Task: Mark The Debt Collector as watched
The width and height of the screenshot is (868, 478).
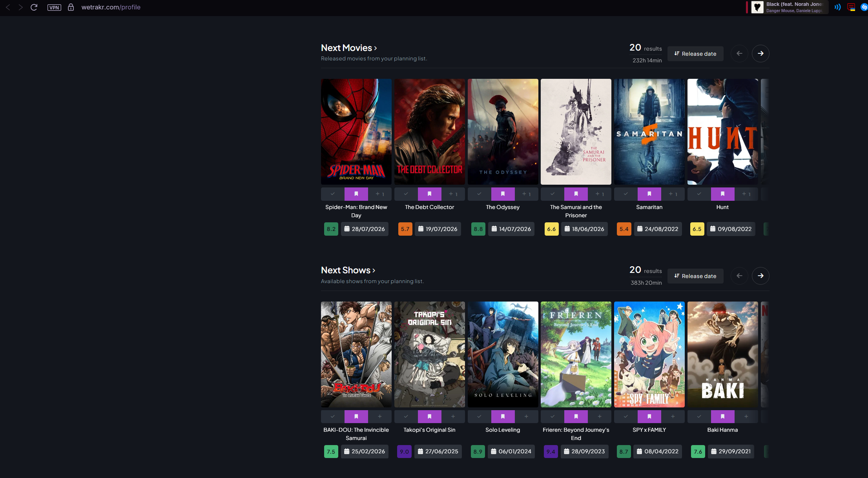Action: tap(406, 194)
